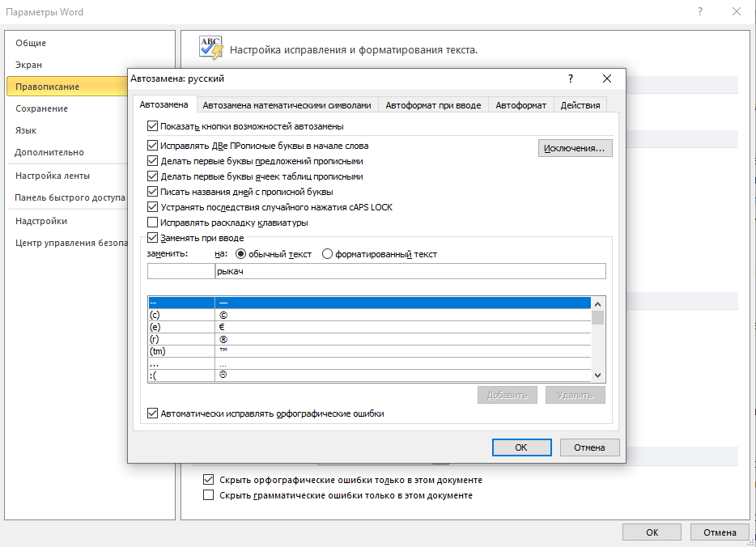Select the (c) copyright list row
756x547 pixels.
coord(369,315)
